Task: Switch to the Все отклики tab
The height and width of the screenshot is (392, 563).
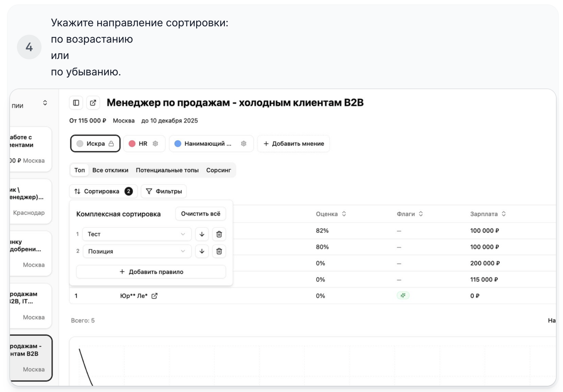Action: pos(110,170)
